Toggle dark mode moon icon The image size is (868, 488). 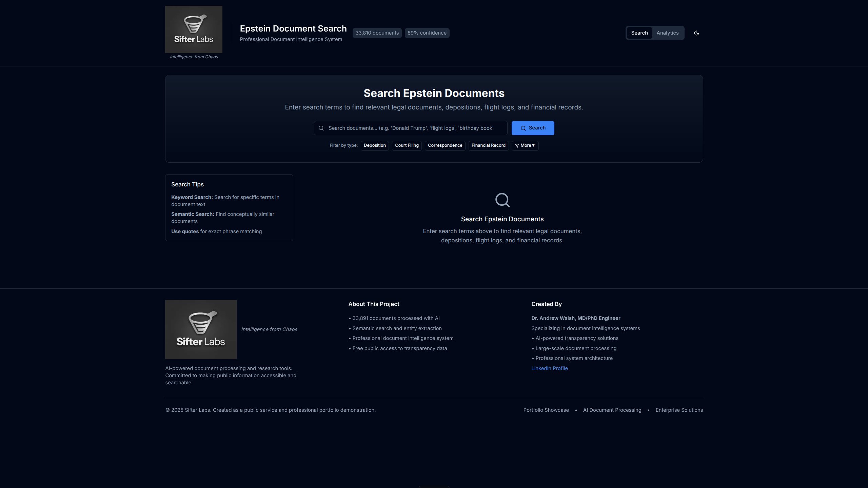[x=696, y=33]
